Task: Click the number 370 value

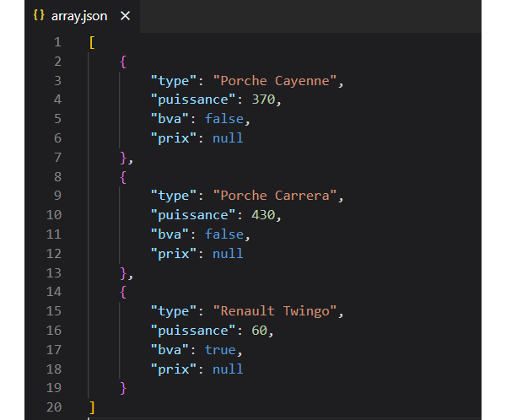Action: point(263,100)
